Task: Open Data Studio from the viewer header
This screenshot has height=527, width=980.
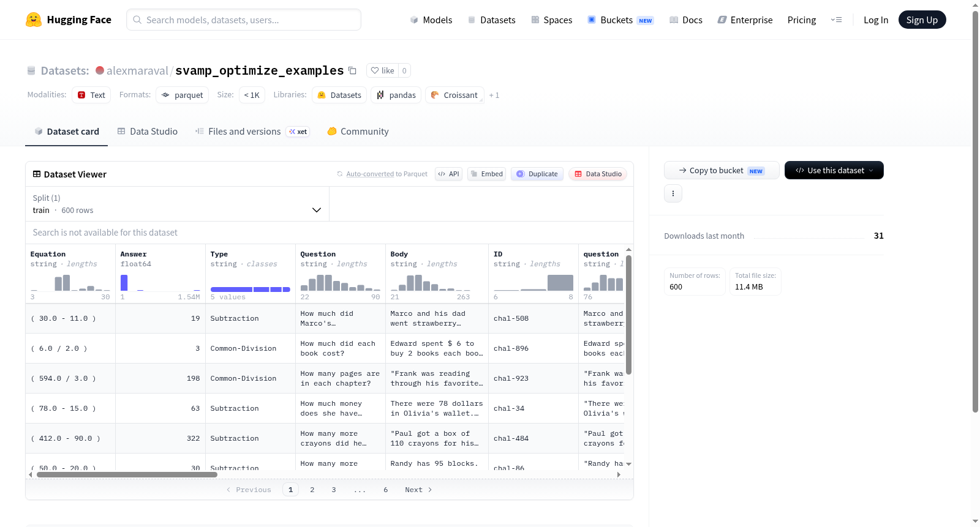Action: (598, 174)
